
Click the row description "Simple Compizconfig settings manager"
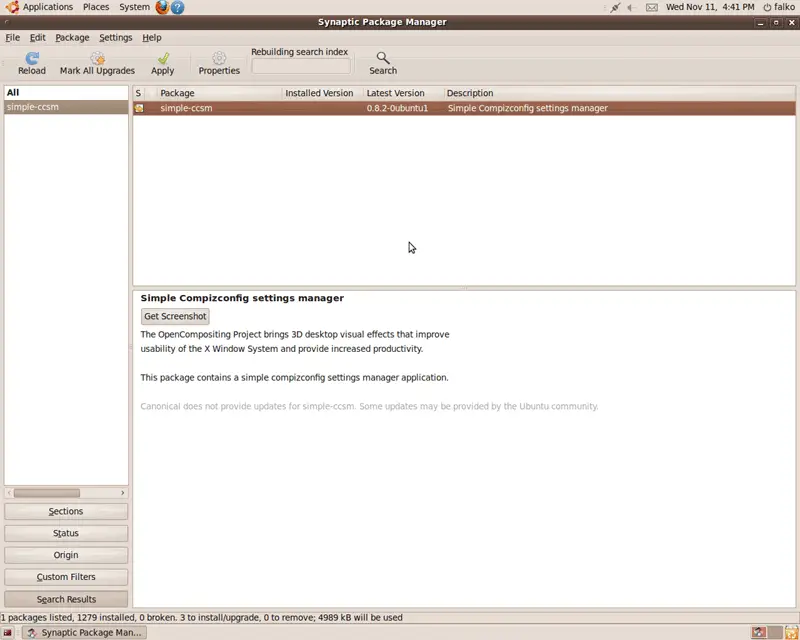528,108
